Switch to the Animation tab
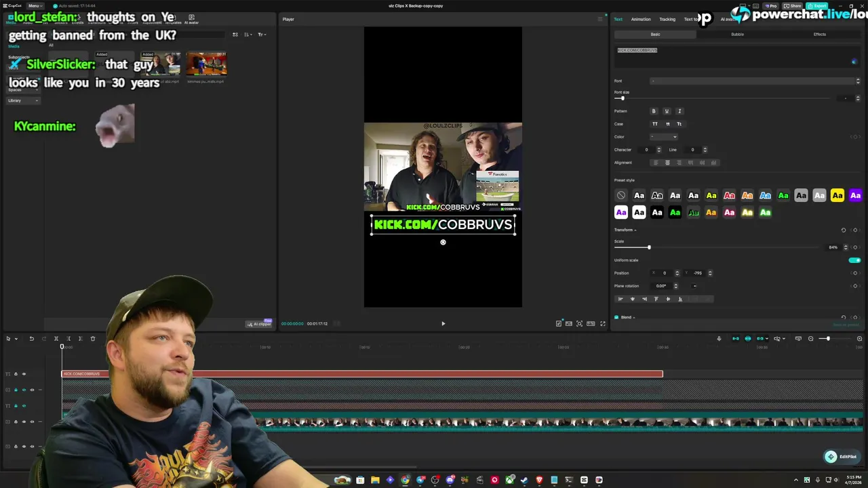 coord(641,19)
